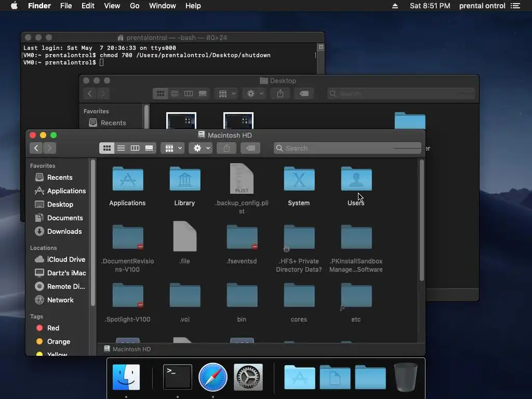Viewport: 532px width, 399px height.
Task: Open the bin folder
Action: coord(242,296)
